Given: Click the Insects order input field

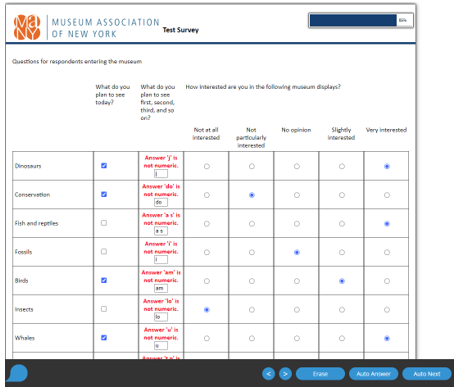Looking at the screenshot, I should point(161,317).
